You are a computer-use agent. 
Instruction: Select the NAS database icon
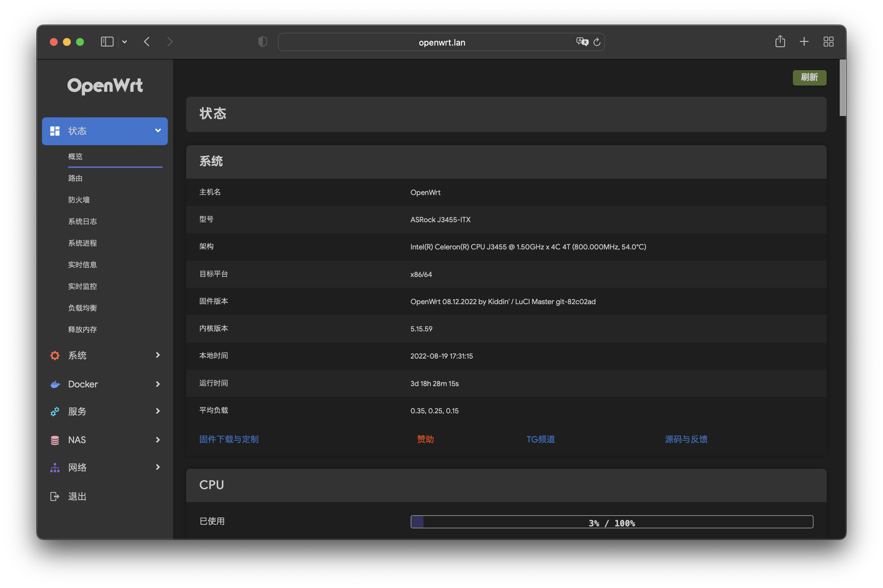pos(55,440)
